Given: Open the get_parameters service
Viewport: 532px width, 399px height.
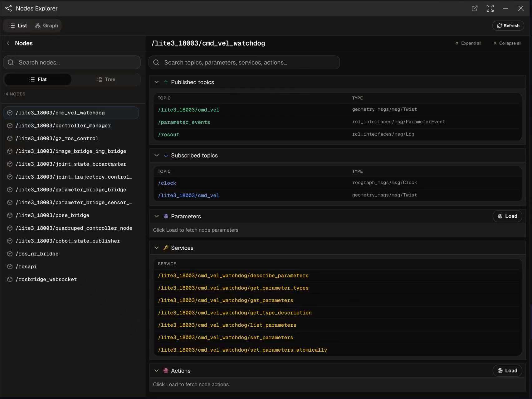Looking at the screenshot, I should (225, 300).
